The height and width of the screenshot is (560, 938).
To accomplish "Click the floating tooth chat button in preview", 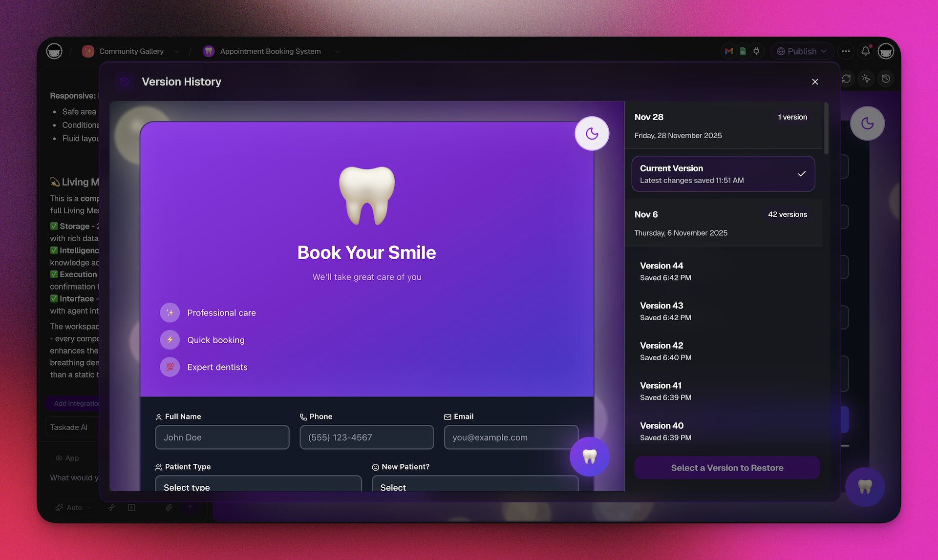I will (589, 456).
